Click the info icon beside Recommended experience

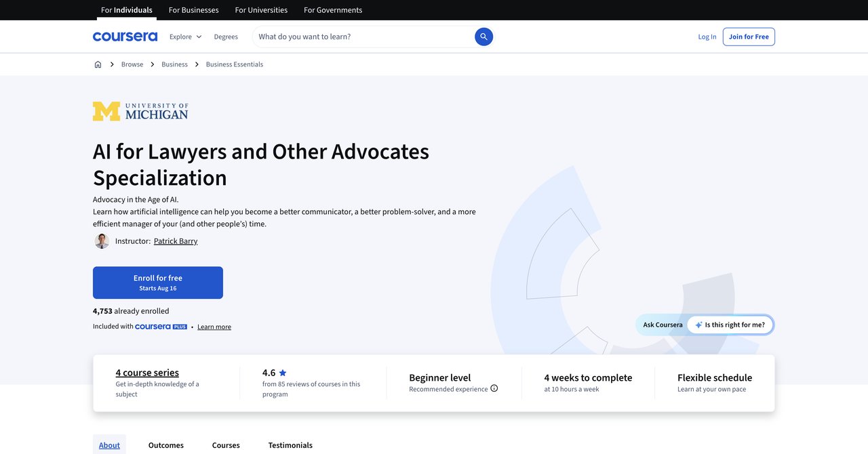(x=494, y=388)
